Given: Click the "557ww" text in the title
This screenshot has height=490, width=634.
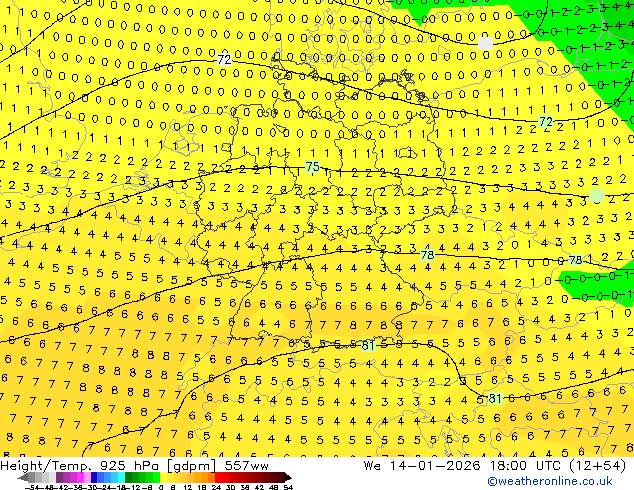Looking at the screenshot, I should coord(246,466).
